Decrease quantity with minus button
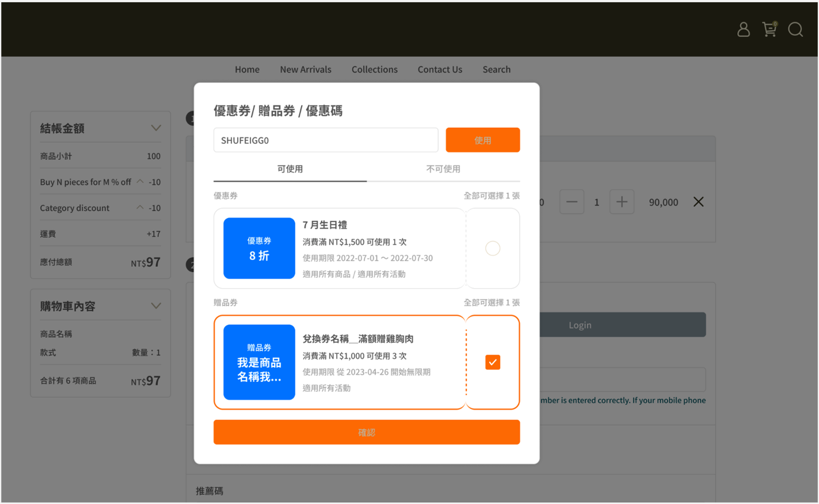Viewport: 819px width, 504px height. (x=572, y=202)
